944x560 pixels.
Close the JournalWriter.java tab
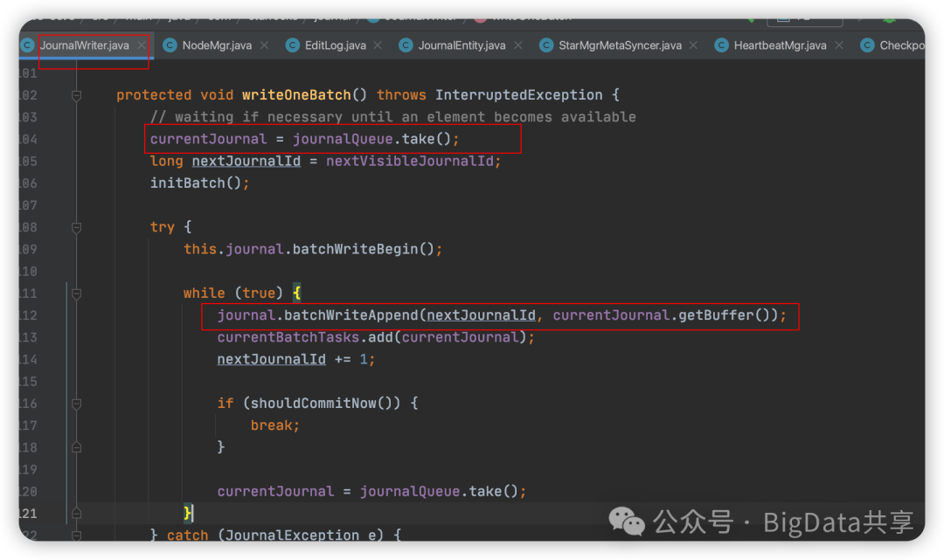pos(142,45)
